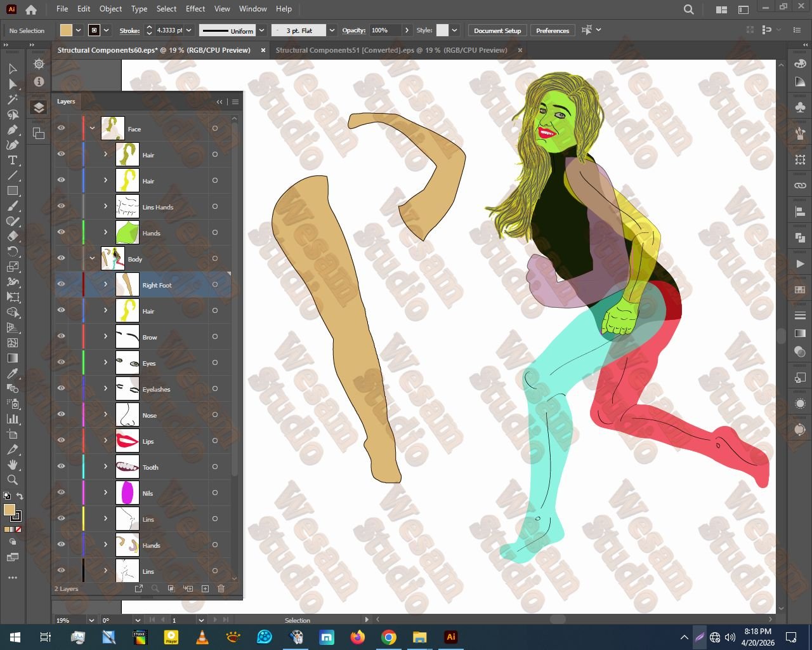Open the stroke weight dropdown

188,30
